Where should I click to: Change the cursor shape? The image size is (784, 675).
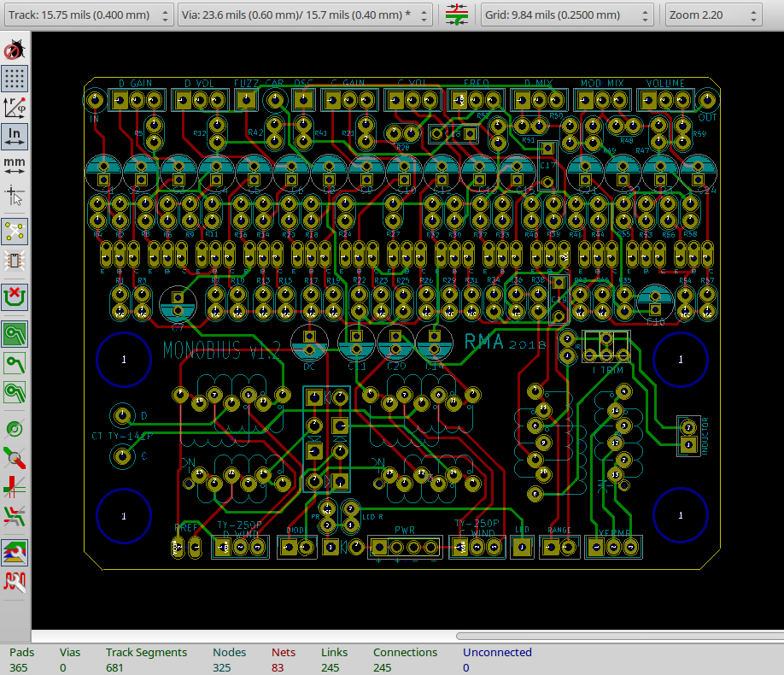click(x=15, y=196)
